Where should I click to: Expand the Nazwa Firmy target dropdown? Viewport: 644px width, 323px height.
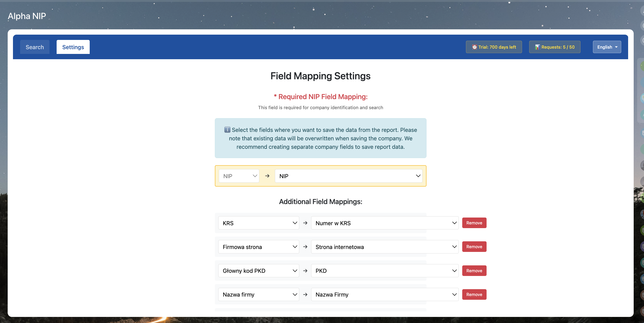tap(385, 294)
